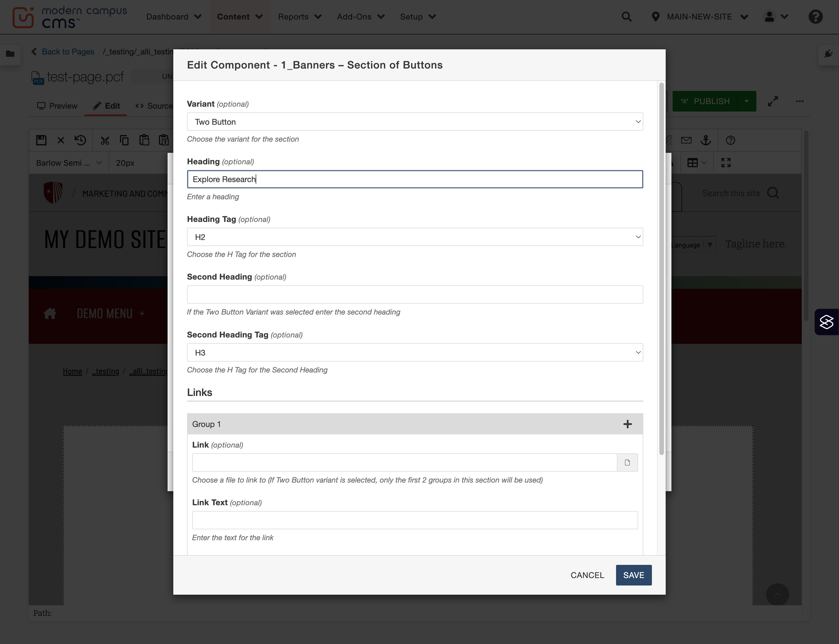Viewport: 839px width, 644px height.
Task: Open the Heading Tag dropdown showing H2
Action: pyautogui.click(x=415, y=237)
